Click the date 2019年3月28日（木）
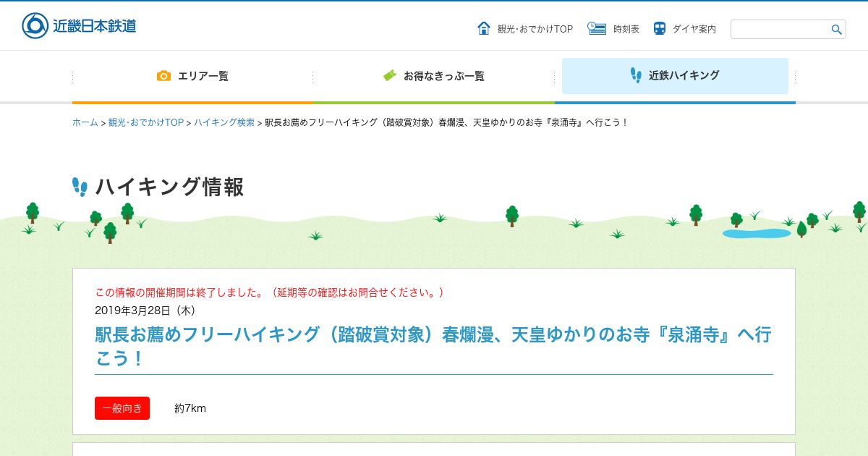 point(145,310)
